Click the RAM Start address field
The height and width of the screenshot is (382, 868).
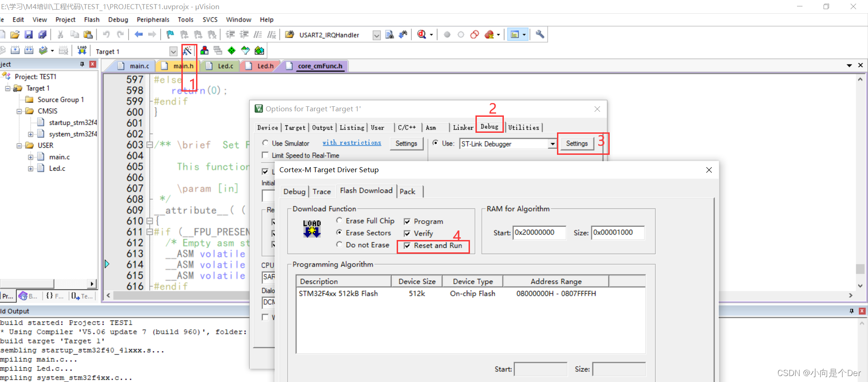point(539,233)
